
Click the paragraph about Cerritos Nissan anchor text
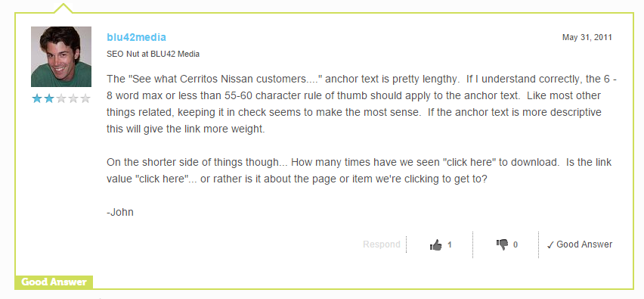pos(361,104)
